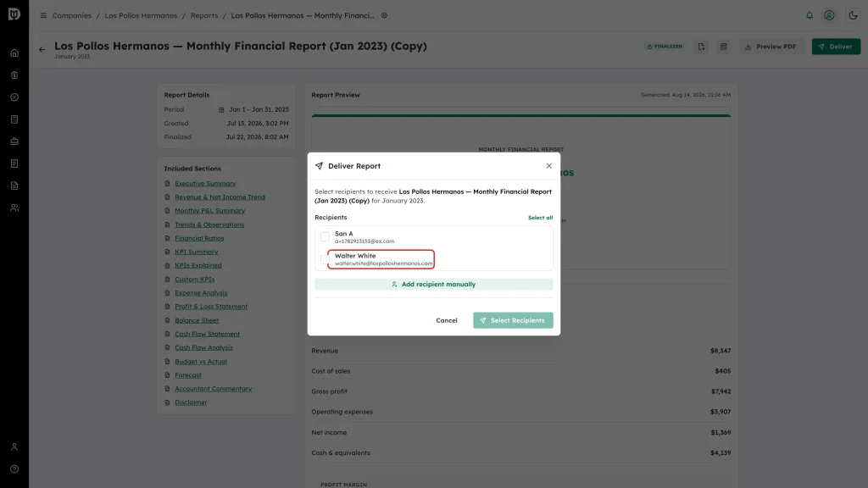Click the Preview PDF button
The height and width of the screenshot is (488, 868).
coord(771,47)
